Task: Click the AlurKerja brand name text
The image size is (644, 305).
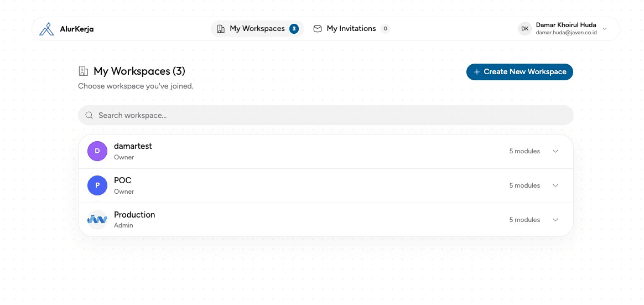Action: [77, 29]
